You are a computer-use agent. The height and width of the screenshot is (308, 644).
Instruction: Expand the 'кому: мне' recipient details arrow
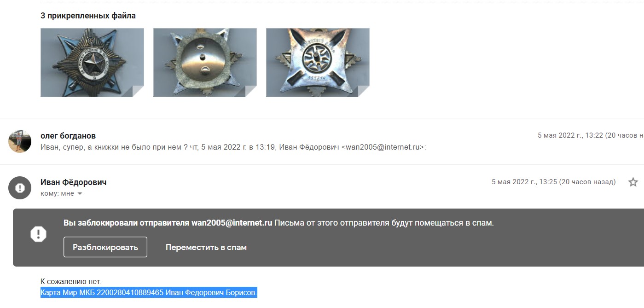click(80, 194)
